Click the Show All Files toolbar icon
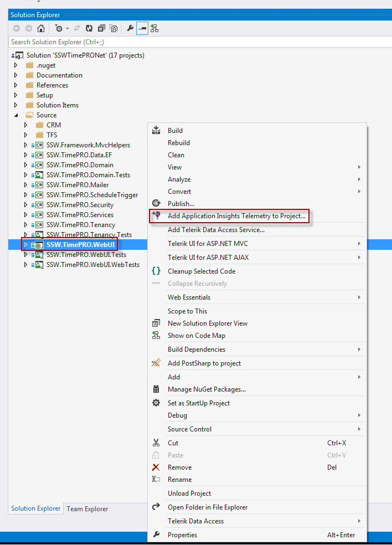392x545 pixels. click(114, 28)
